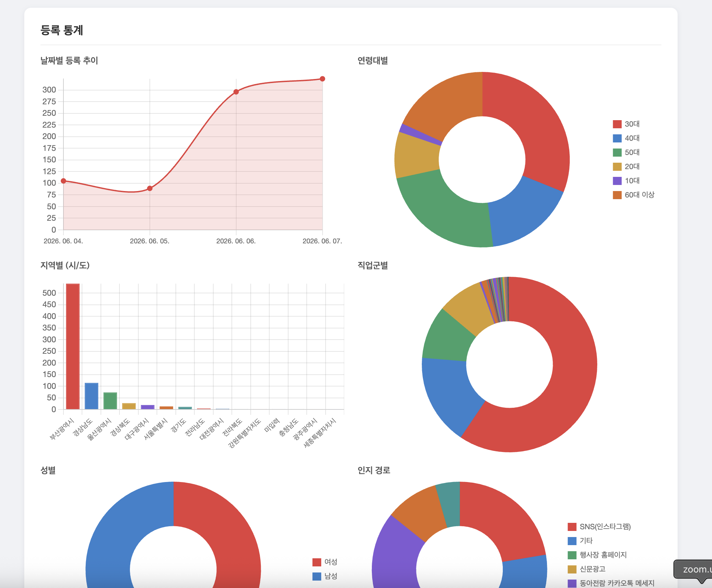The width and height of the screenshot is (712, 588).
Task: Click the teal 경기도 bar
Action: click(185, 408)
